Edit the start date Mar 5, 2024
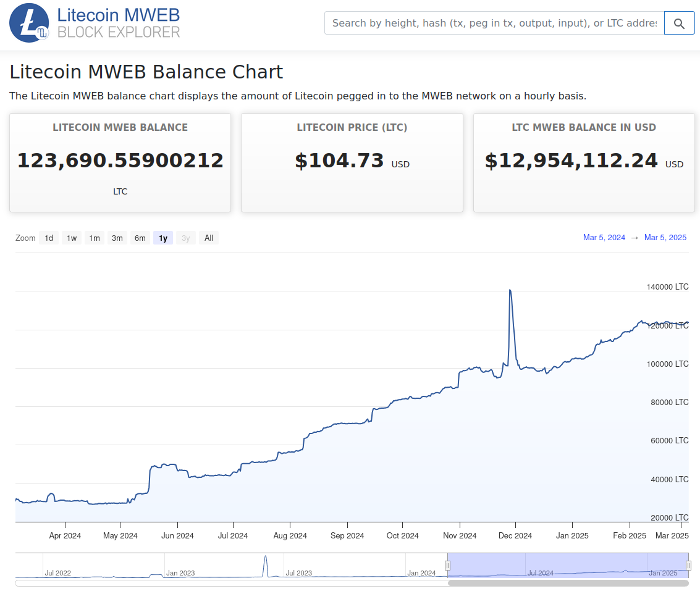Screen dimensions: 700x594 coord(604,238)
